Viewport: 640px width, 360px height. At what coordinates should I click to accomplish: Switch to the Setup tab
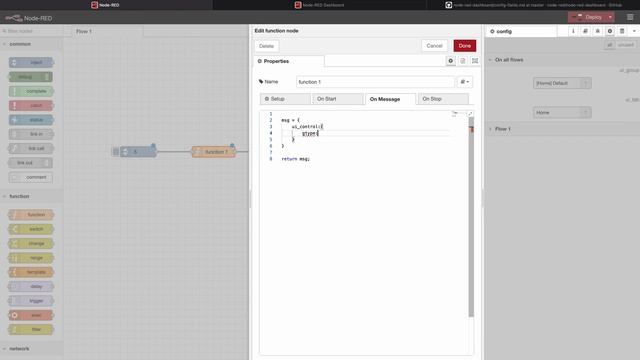tap(285, 99)
